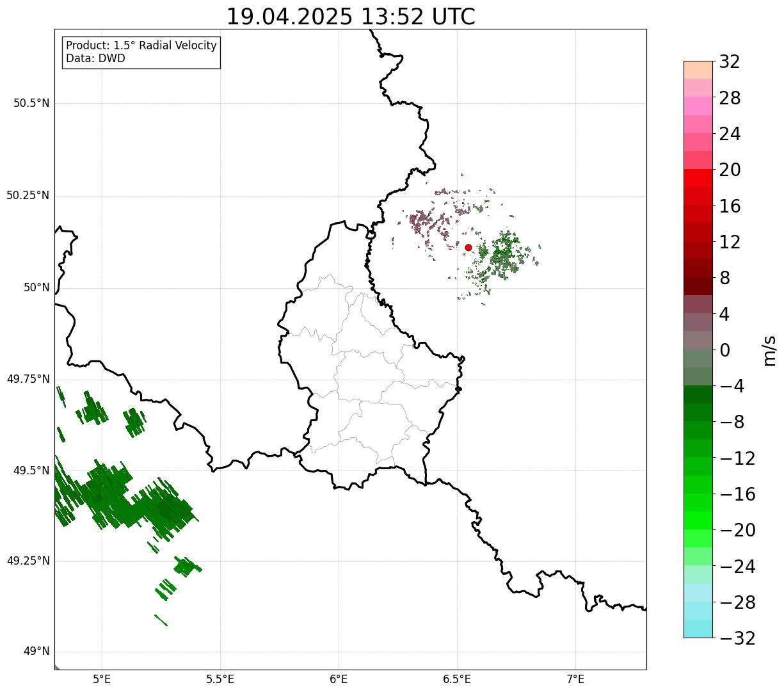The height and width of the screenshot is (692, 784).
Task: Click the mauve positive-velocity echo northwest of radar
Action: pos(421,221)
